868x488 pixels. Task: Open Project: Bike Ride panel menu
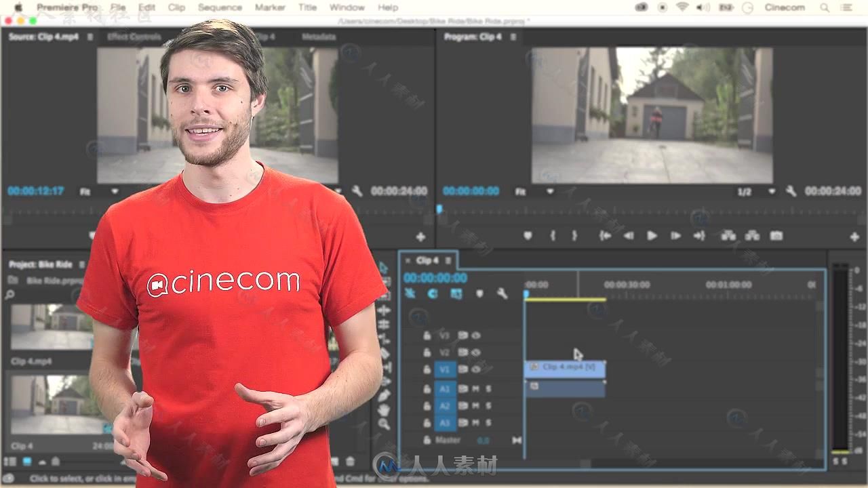81,264
